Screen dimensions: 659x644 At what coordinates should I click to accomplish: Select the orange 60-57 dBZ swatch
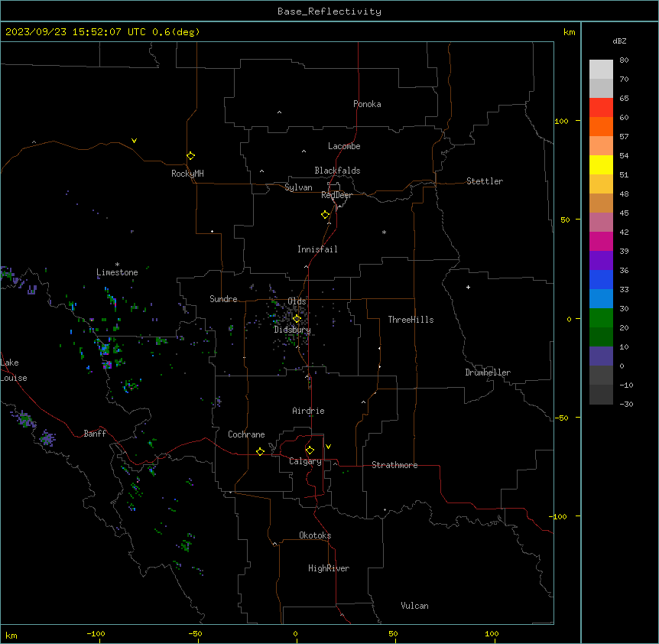[601, 126]
